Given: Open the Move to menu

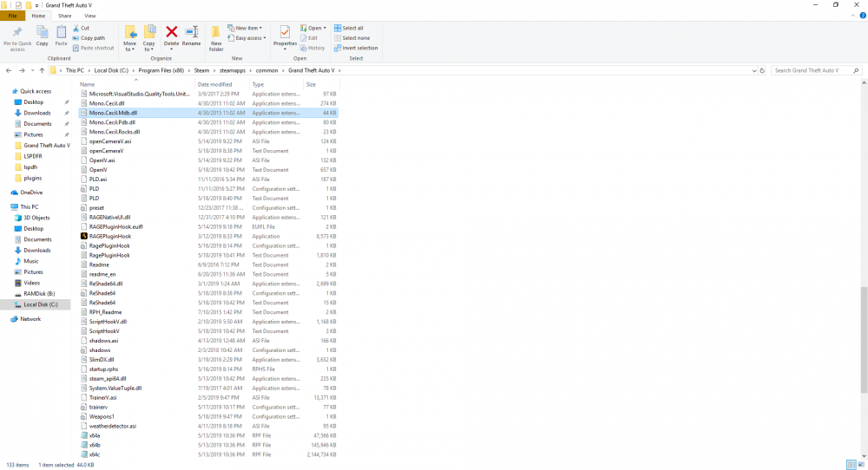Looking at the screenshot, I should [x=129, y=38].
